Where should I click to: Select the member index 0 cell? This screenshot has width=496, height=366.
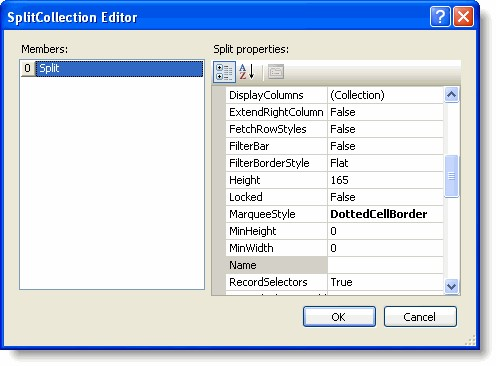tap(28, 68)
